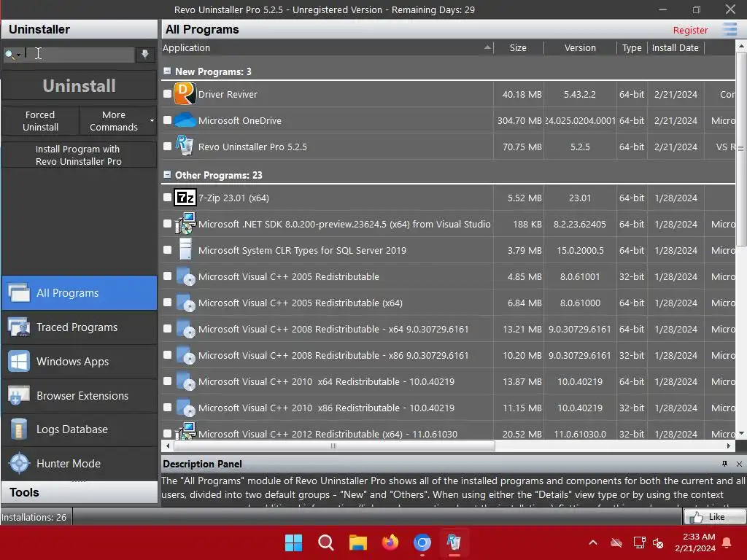
Task: Click Forced Uninstall
Action: tap(41, 121)
